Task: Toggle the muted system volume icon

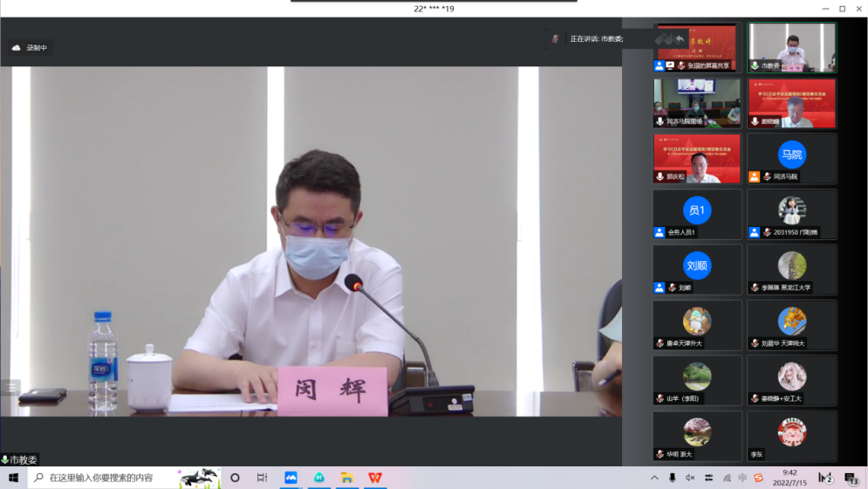Action: [x=689, y=478]
